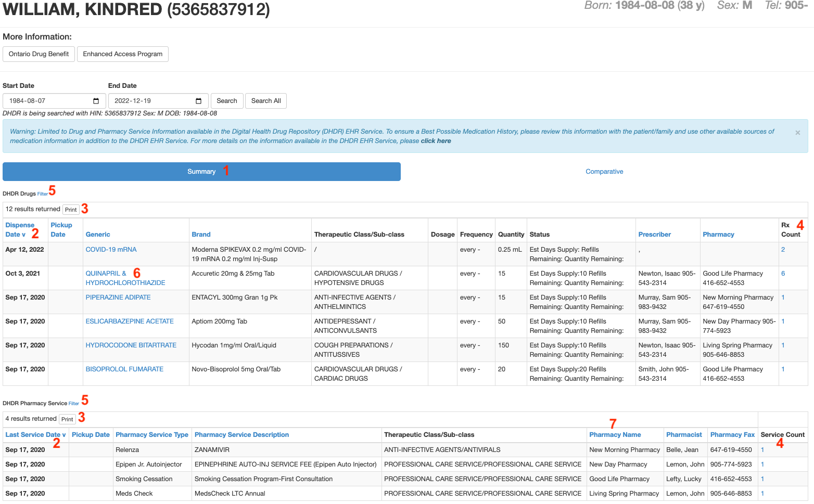The height and width of the screenshot is (504, 814).
Task: Print the 4 pharmacy service results
Action: (x=67, y=419)
